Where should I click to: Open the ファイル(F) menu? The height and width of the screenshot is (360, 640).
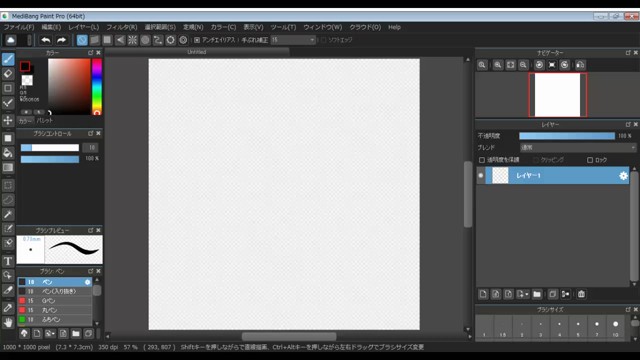point(19,27)
